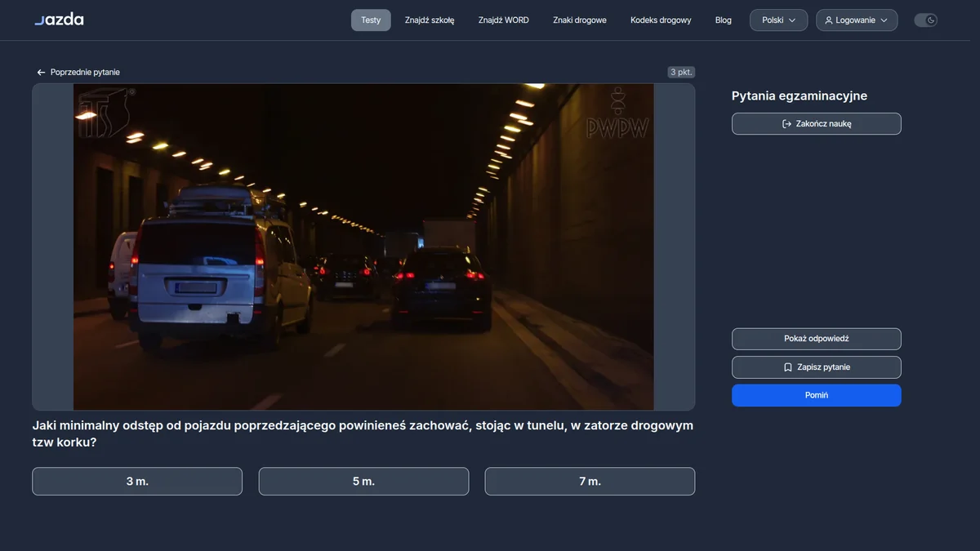980x551 pixels.
Task: Go back via Poprzednie pytanie
Action: (x=78, y=72)
